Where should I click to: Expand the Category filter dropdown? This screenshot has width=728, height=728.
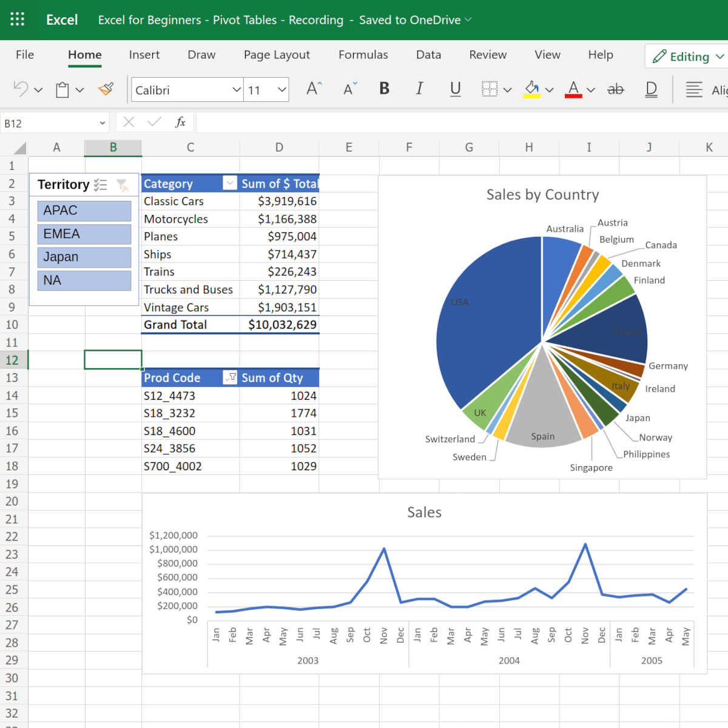[x=230, y=183]
